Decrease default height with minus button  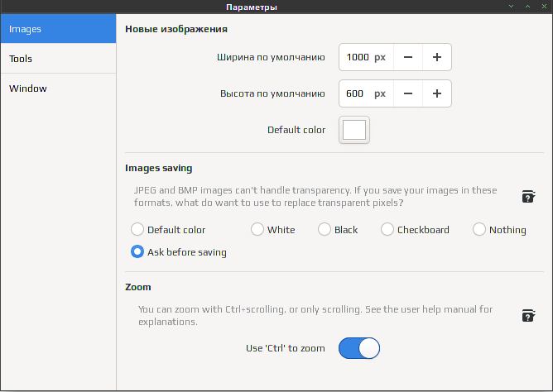pyautogui.click(x=408, y=93)
